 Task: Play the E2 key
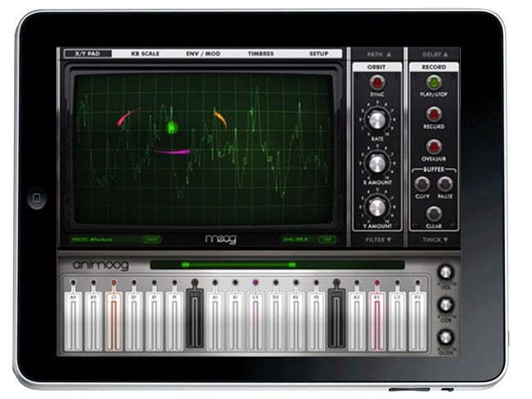(295, 321)
